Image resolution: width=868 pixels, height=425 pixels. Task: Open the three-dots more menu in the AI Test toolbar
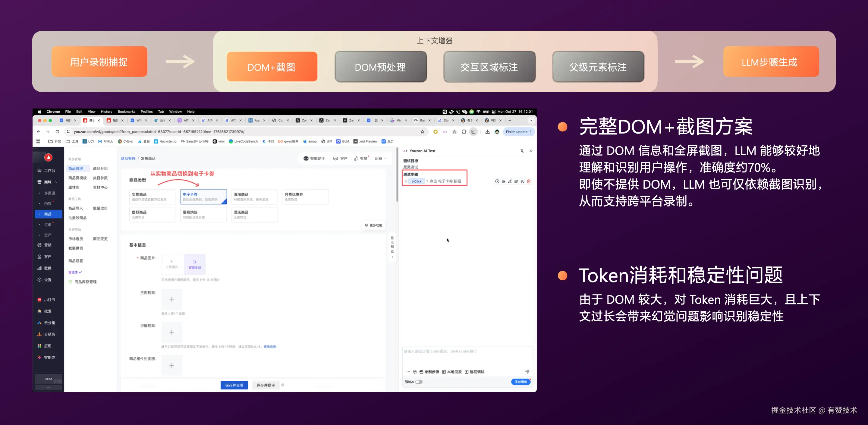tap(408, 372)
